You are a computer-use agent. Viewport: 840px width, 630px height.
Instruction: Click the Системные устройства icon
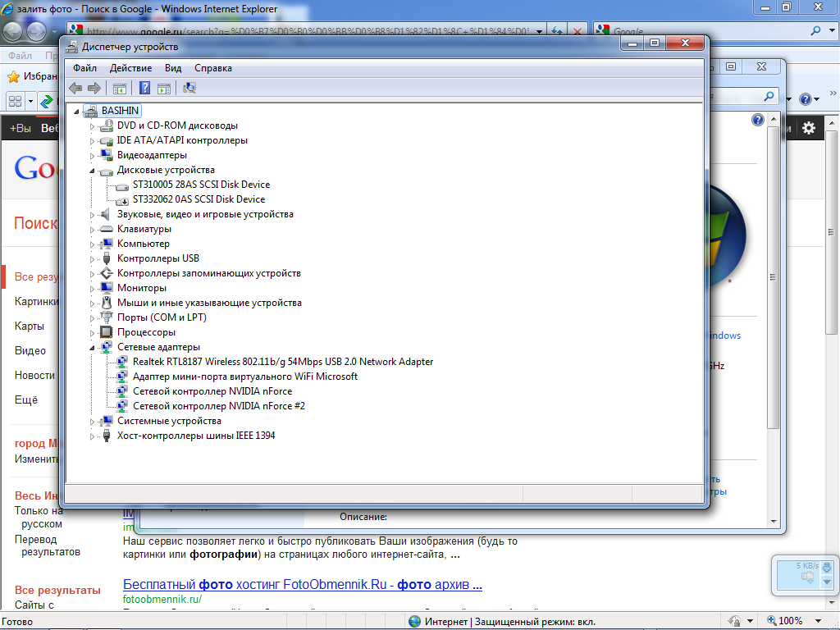coord(107,421)
